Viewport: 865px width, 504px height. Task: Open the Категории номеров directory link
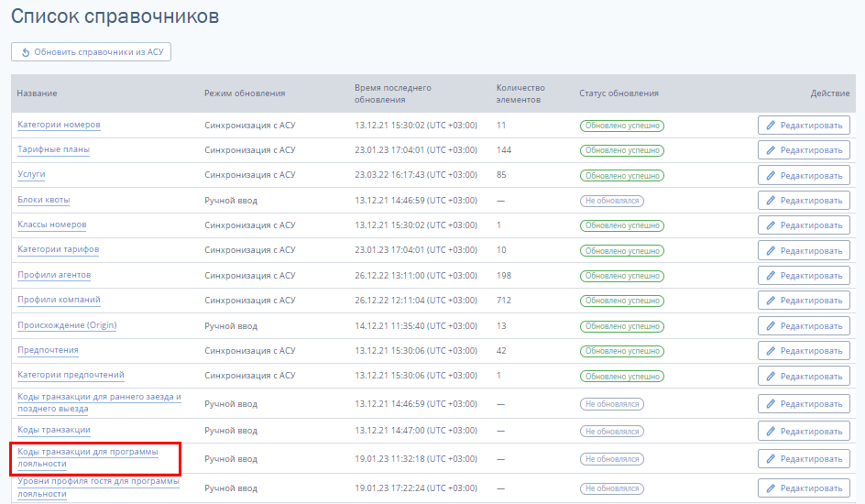59,125
